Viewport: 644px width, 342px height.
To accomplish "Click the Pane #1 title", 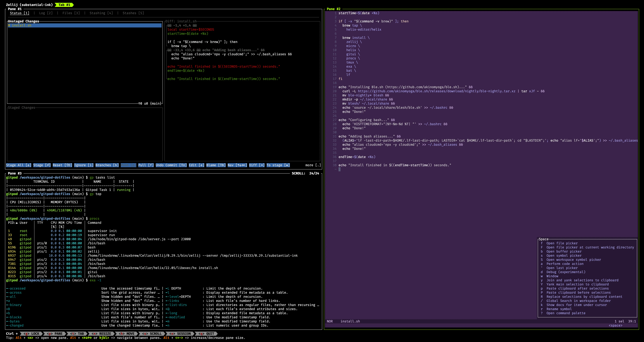I will tap(15, 9).
